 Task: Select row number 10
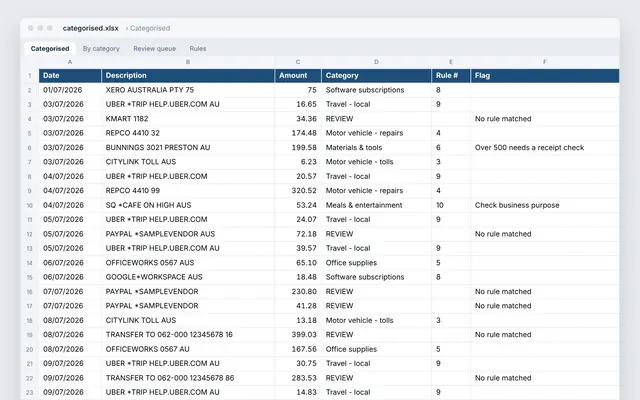(29, 205)
